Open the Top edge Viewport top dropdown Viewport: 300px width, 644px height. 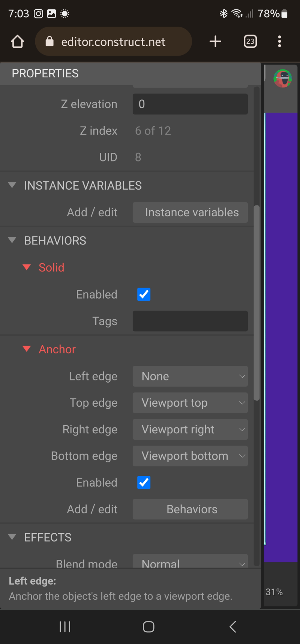point(190,403)
